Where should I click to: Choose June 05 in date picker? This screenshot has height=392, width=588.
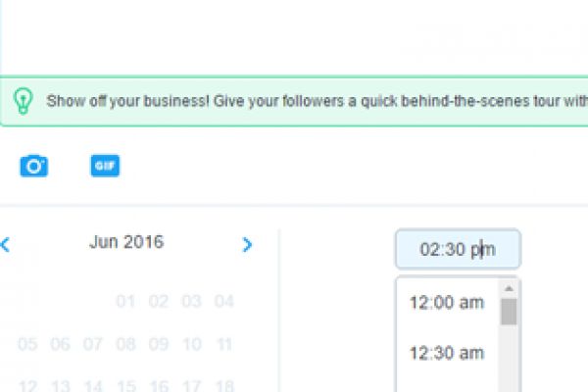tap(27, 344)
